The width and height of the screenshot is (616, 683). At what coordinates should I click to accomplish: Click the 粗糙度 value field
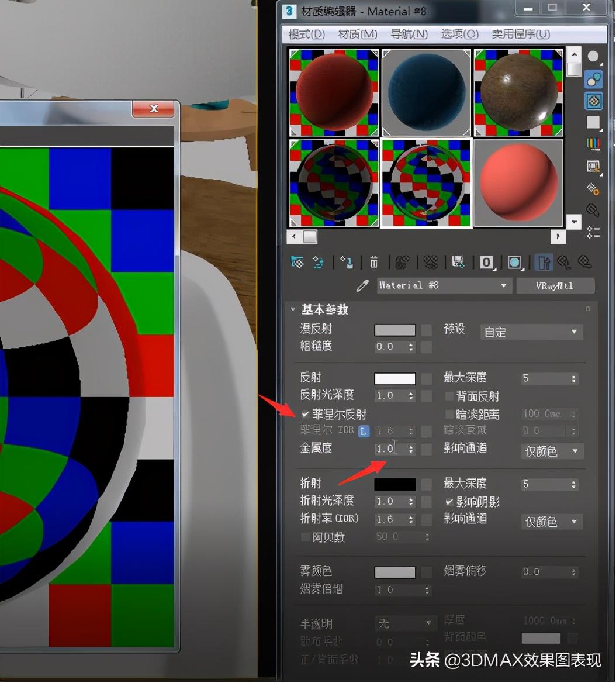(391, 347)
